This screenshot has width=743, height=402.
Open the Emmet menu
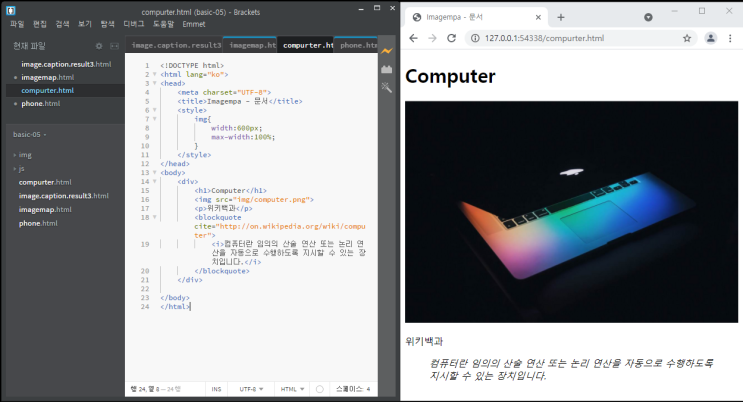(194, 24)
